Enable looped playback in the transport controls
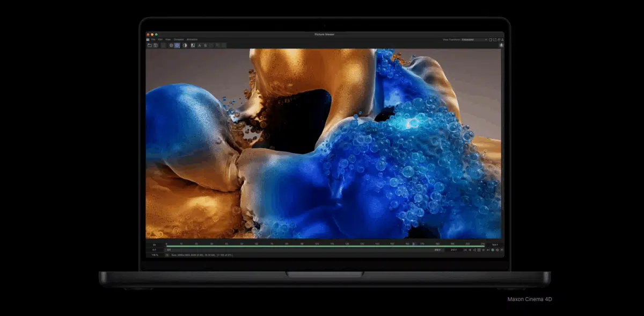This screenshot has width=644, height=316. (x=492, y=250)
